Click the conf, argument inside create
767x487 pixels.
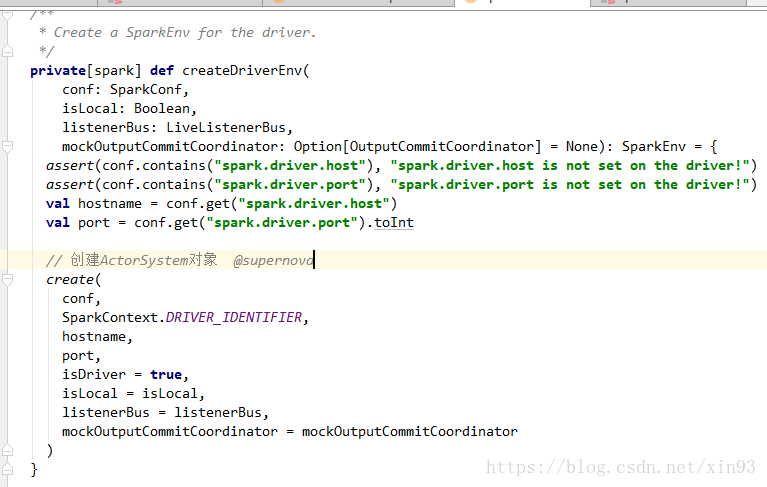click(81, 299)
